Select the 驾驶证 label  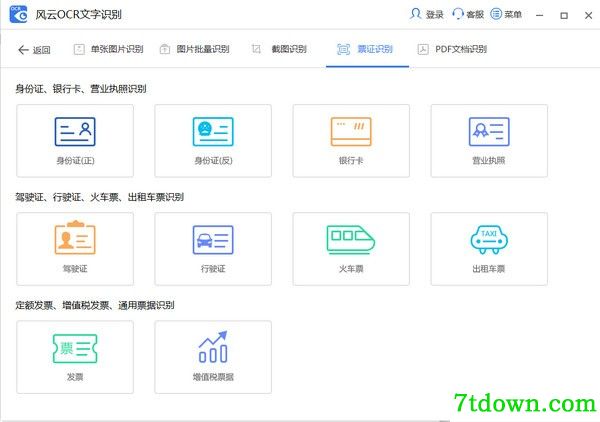point(75,269)
